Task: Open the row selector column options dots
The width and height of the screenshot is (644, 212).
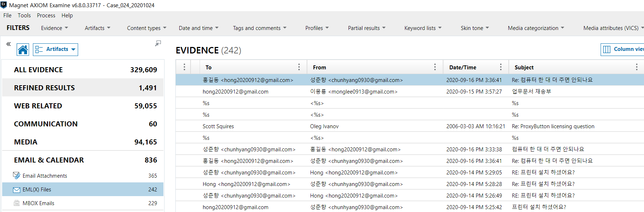Action: [184, 67]
